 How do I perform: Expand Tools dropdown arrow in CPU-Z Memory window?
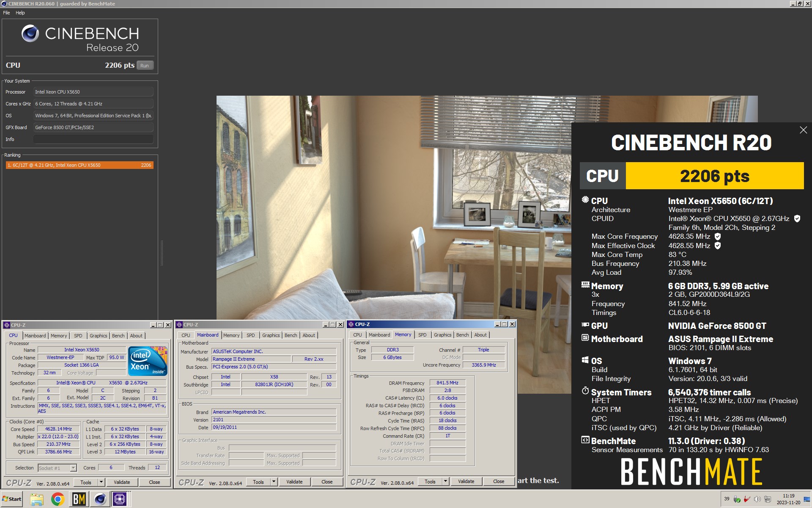click(445, 481)
